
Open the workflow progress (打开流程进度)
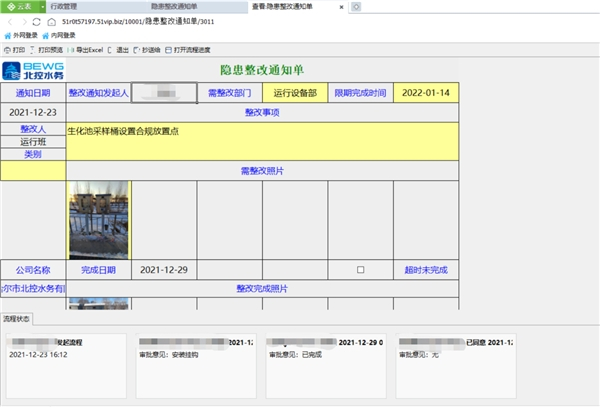tap(190, 49)
